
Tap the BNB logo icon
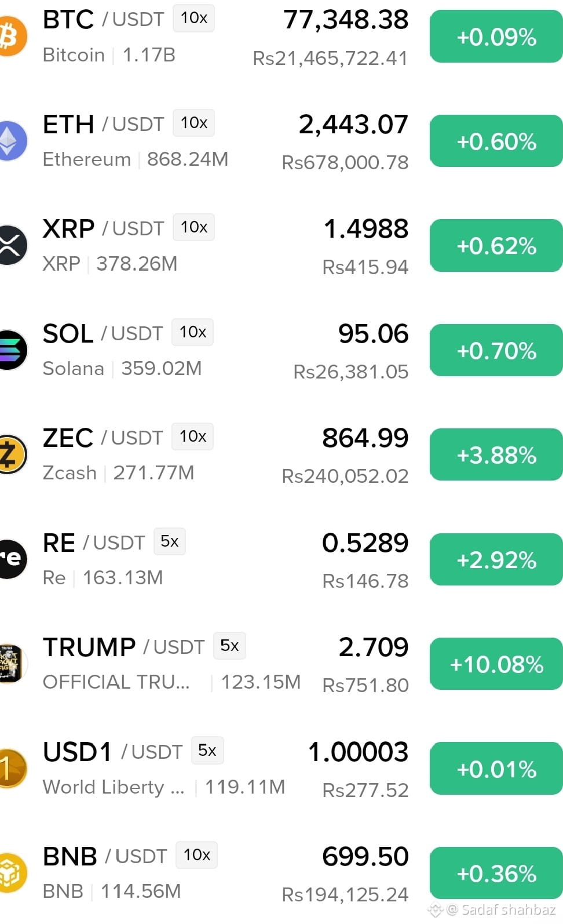coord(13,872)
